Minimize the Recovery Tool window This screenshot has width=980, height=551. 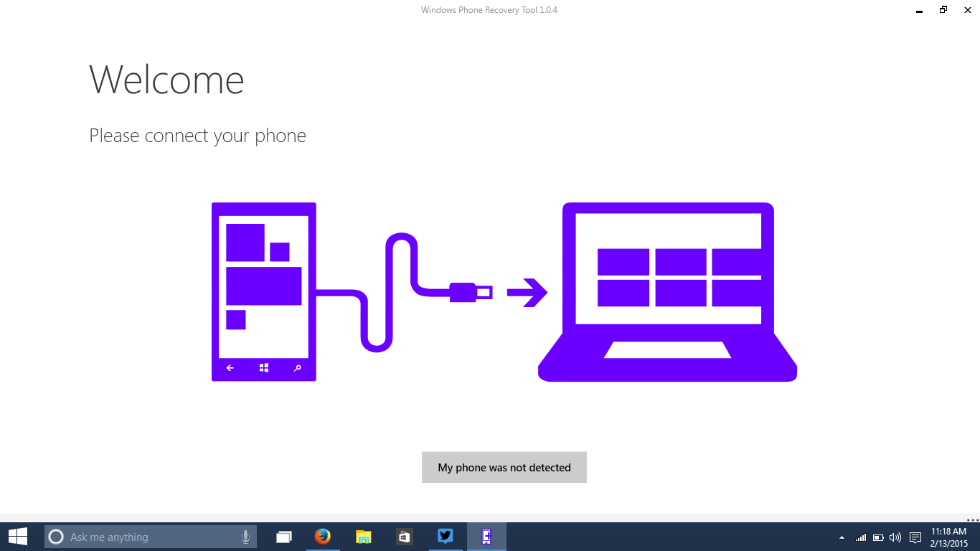click(x=919, y=10)
